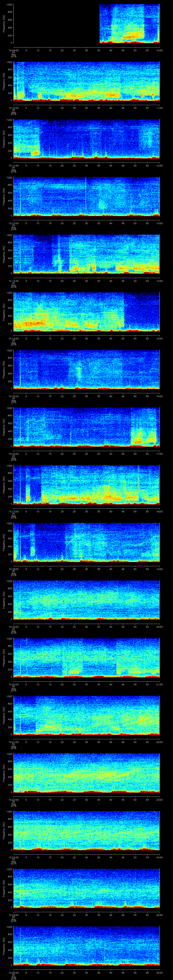Click the "16:00" end-of-axis label
The height and width of the screenshot is (980, 173).
tap(160, 396)
